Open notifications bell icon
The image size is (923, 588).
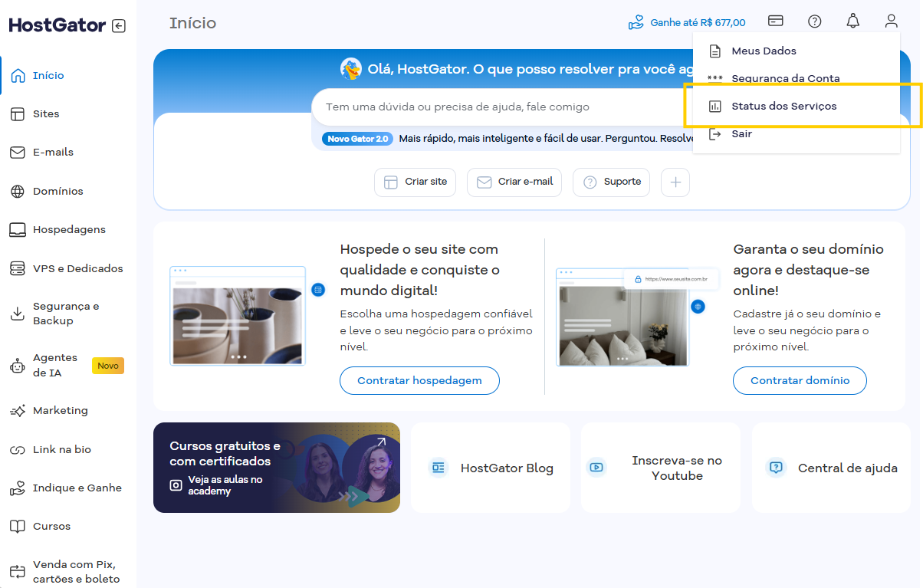point(853,21)
